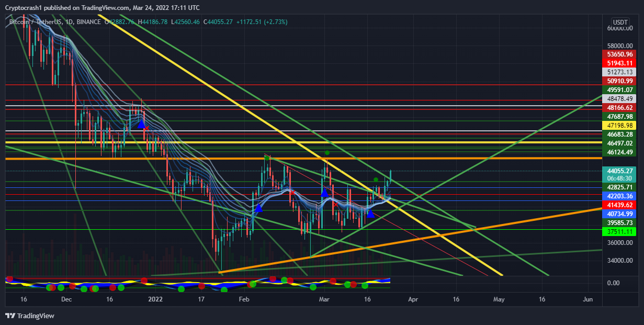Click the +1172.51 (+2.73%) change text

click(x=262, y=21)
